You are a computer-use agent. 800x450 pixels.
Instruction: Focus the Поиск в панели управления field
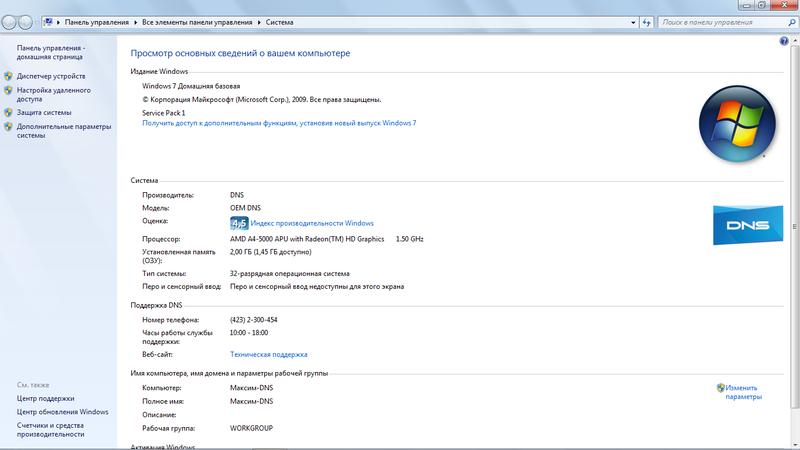point(723,22)
